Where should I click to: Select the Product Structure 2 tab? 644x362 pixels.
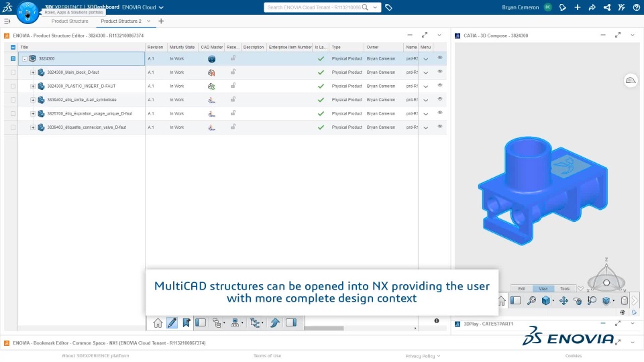coord(121,21)
